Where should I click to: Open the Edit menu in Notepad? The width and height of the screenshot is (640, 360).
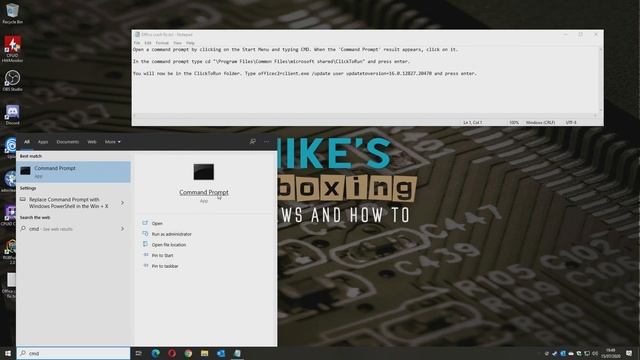(x=148, y=43)
